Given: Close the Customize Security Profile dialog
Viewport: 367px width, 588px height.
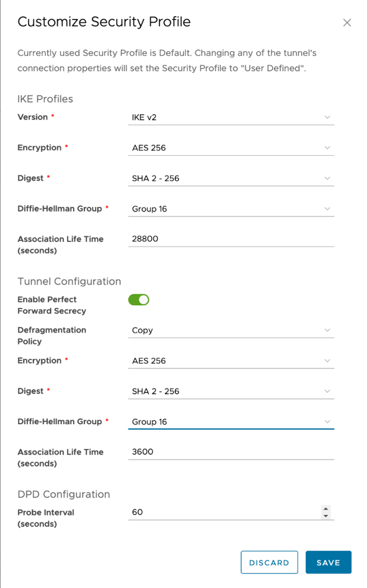Looking at the screenshot, I should click(347, 23).
